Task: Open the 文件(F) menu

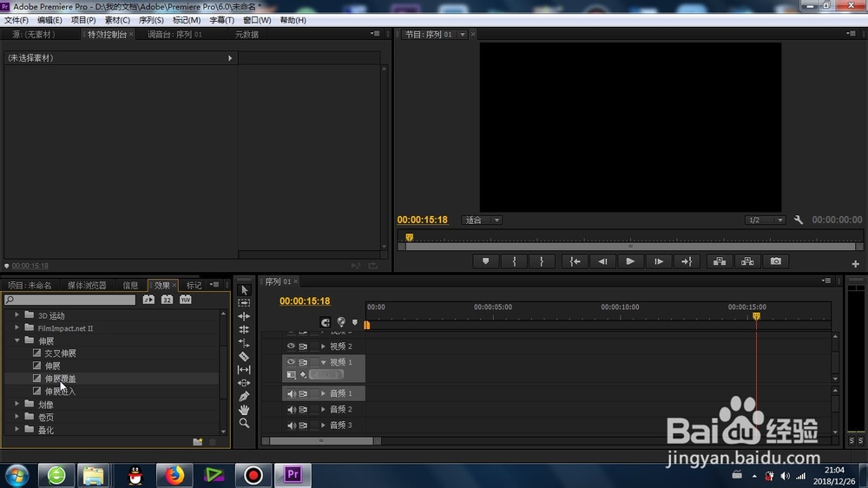Action: pyautogui.click(x=16, y=20)
